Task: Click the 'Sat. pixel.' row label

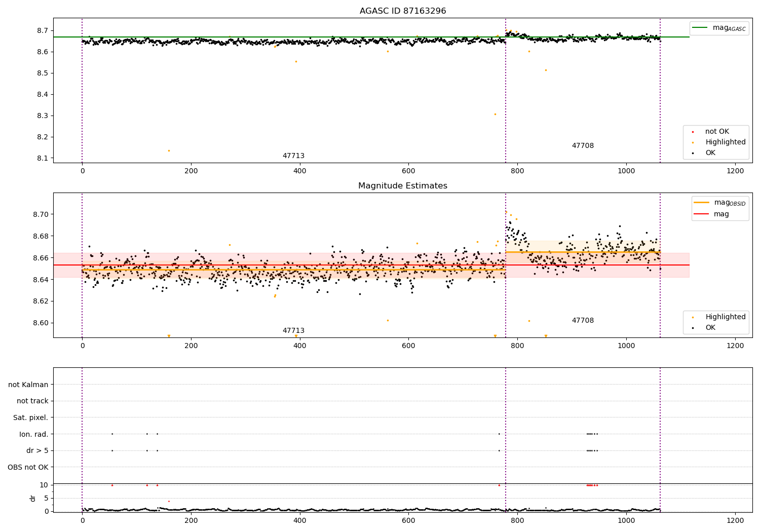Action: tap(31, 417)
